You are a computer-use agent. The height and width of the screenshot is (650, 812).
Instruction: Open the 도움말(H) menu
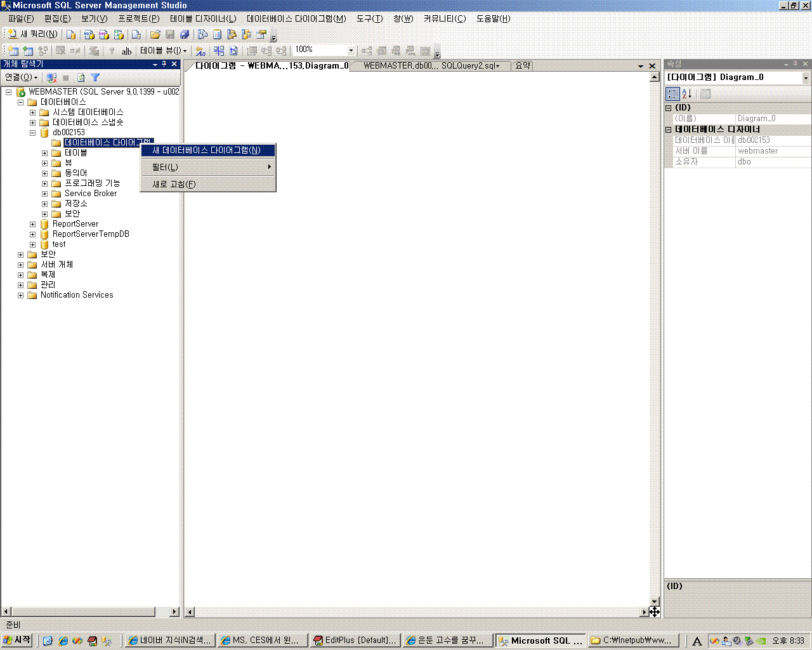(x=493, y=18)
